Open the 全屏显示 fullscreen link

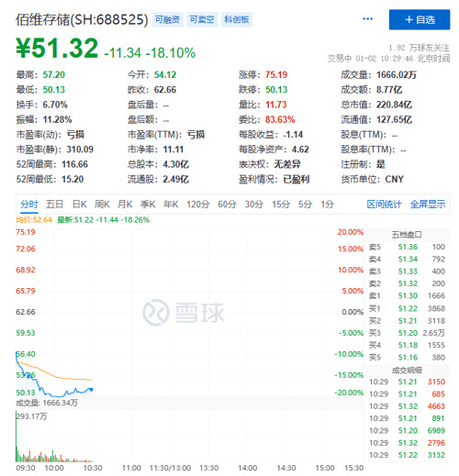click(428, 204)
